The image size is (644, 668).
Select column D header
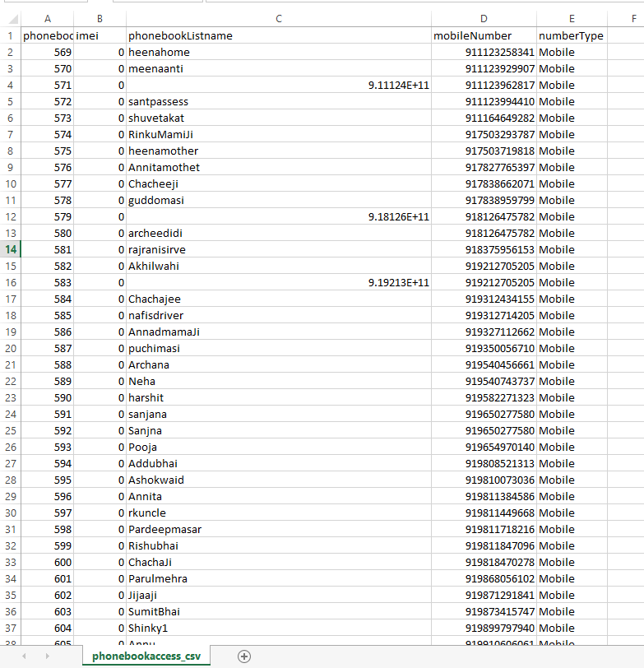coord(484,18)
